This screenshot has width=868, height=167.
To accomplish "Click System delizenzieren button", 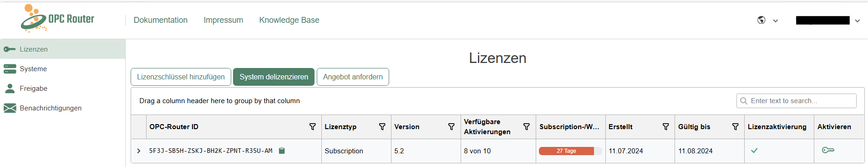I will point(274,77).
